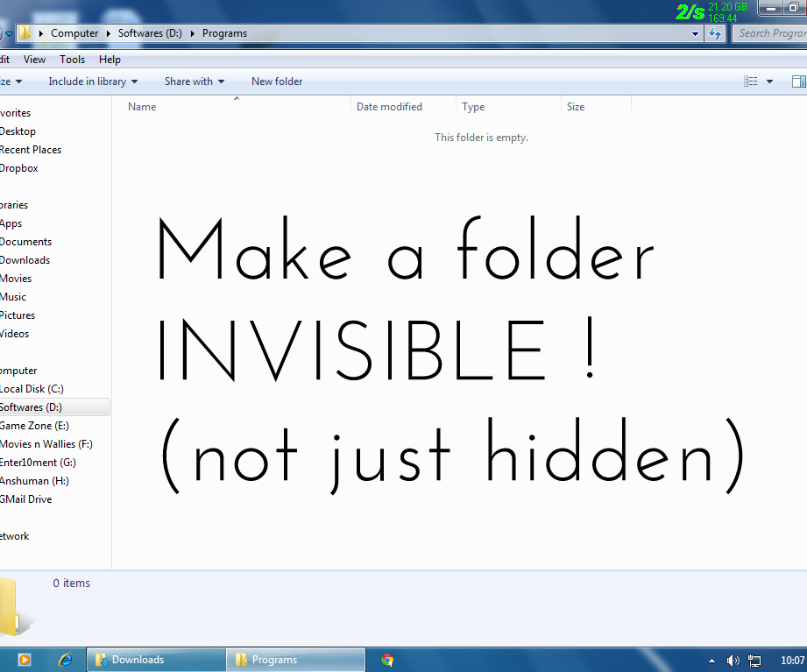The width and height of the screenshot is (807, 672).
Task: Create a folder with the New folder button
Action: [276, 81]
